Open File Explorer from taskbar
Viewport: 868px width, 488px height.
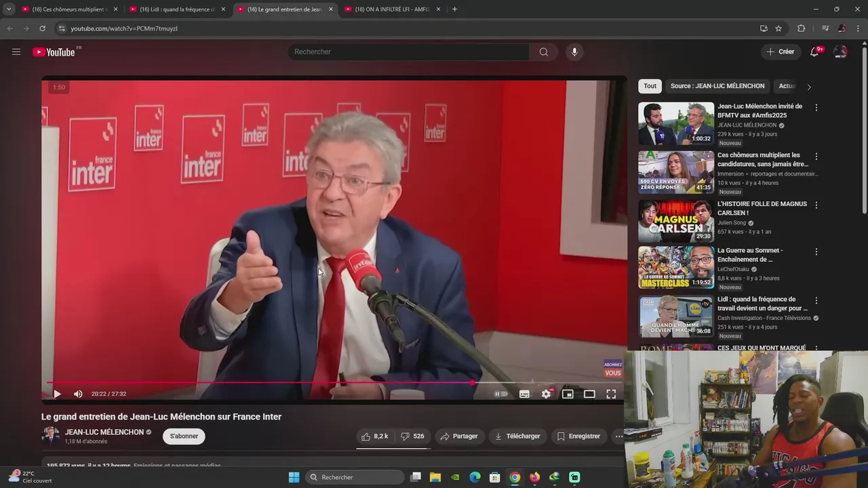click(435, 477)
